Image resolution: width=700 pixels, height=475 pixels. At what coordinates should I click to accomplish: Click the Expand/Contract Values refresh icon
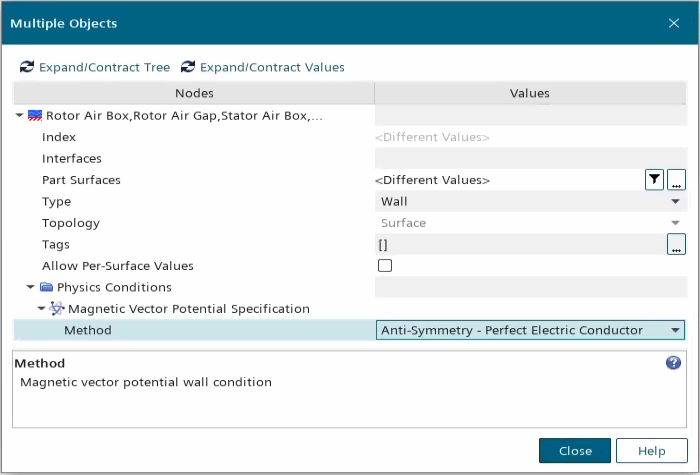[188, 67]
